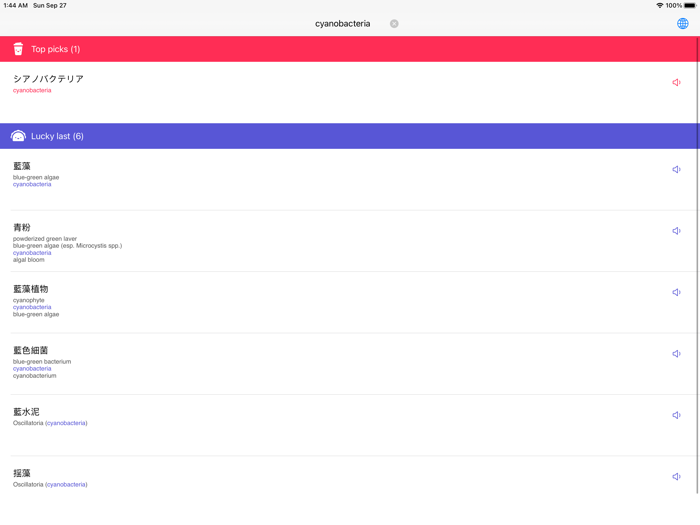700x525 pixels.
Task: Play pronunciation of 藍水泥 entry
Action: [676, 415]
